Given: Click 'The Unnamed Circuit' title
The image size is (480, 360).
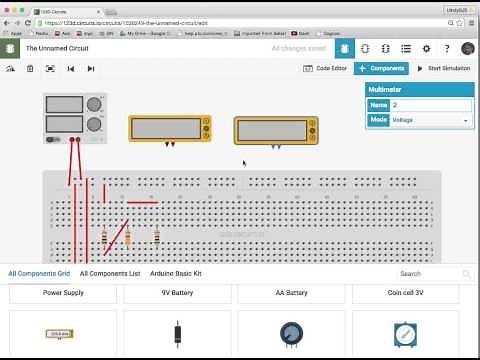Looking at the screenshot, I should pos(57,48).
